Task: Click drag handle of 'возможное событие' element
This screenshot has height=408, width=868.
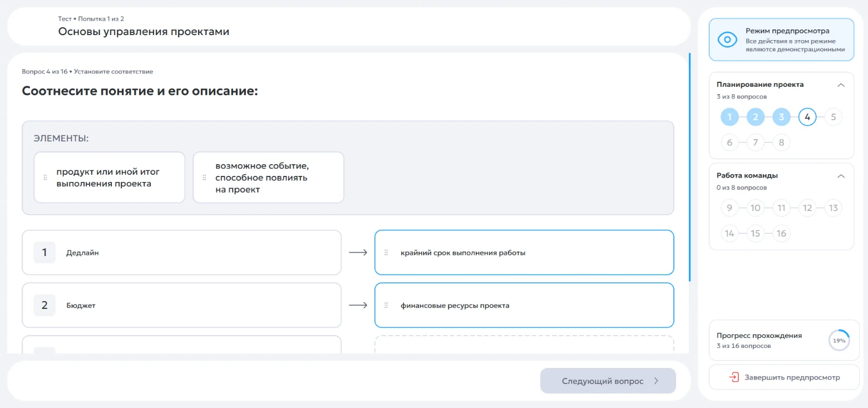Action: (204, 178)
